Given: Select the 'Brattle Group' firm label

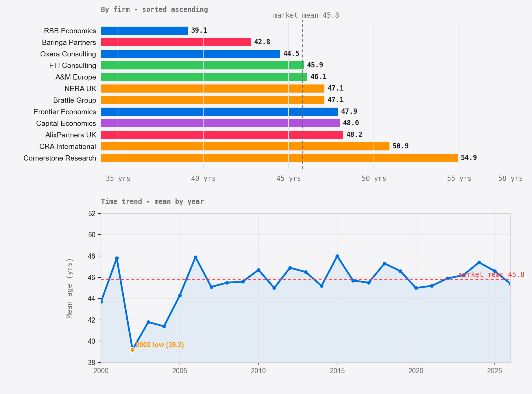Looking at the screenshot, I should [75, 100].
